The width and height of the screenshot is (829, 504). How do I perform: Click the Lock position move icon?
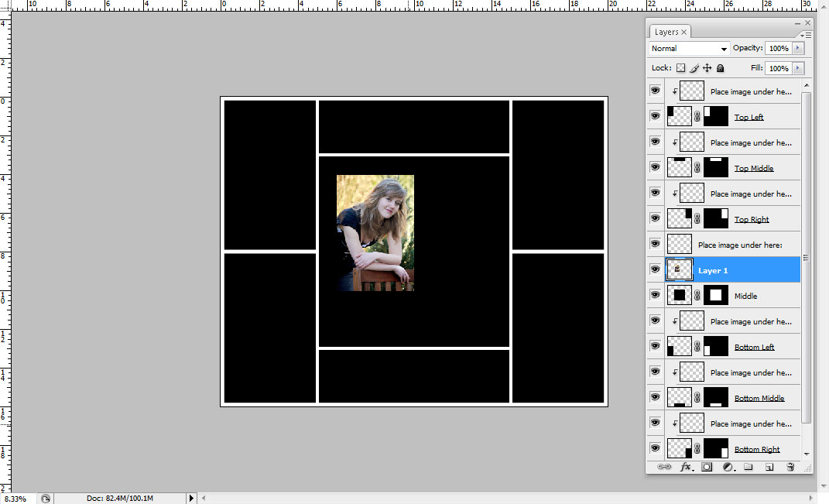pos(707,68)
